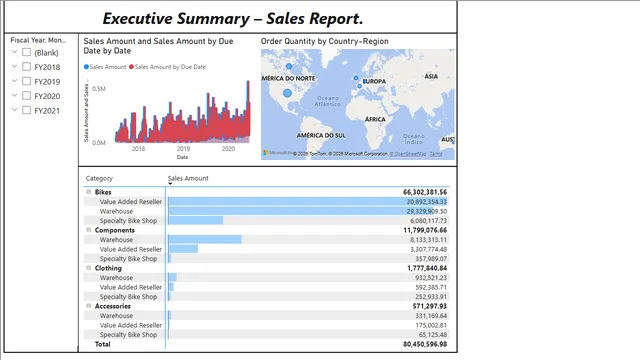Click the grand total 80,450,596.98
This screenshot has width=640, height=360.
(425, 344)
